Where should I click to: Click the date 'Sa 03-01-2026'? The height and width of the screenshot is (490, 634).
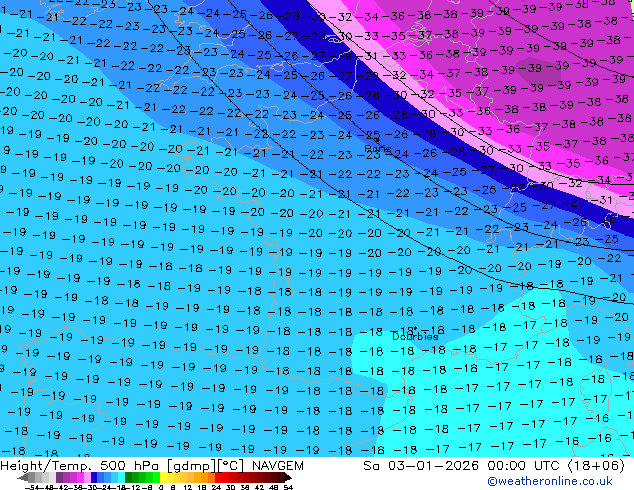(422, 466)
